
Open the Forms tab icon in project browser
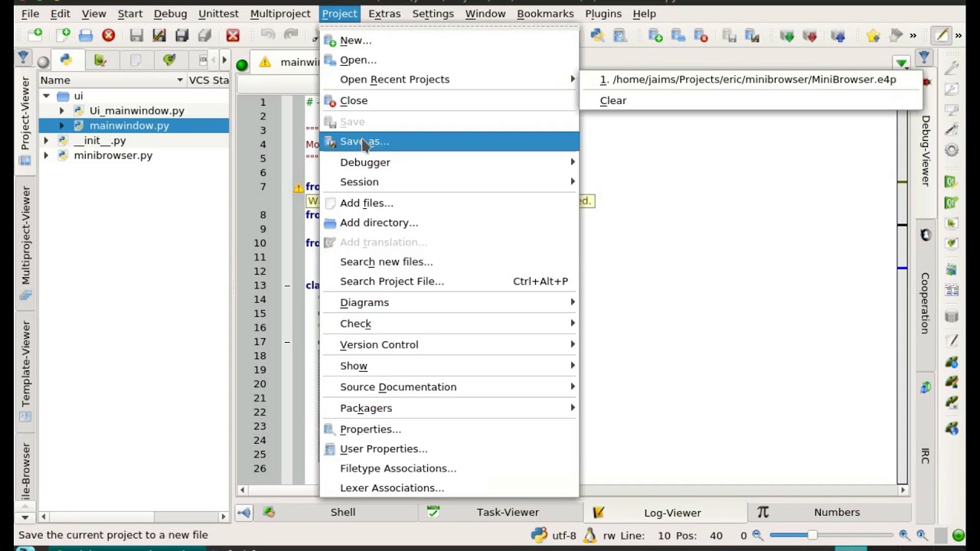click(x=100, y=60)
